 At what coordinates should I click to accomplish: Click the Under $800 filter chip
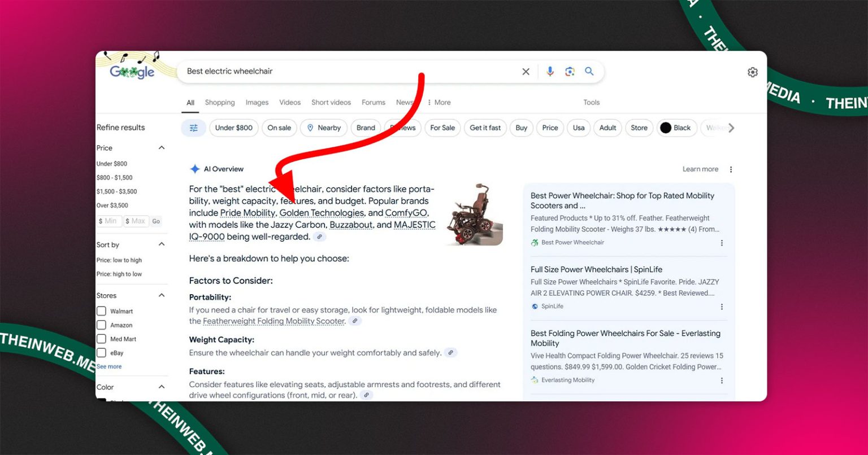(x=234, y=128)
